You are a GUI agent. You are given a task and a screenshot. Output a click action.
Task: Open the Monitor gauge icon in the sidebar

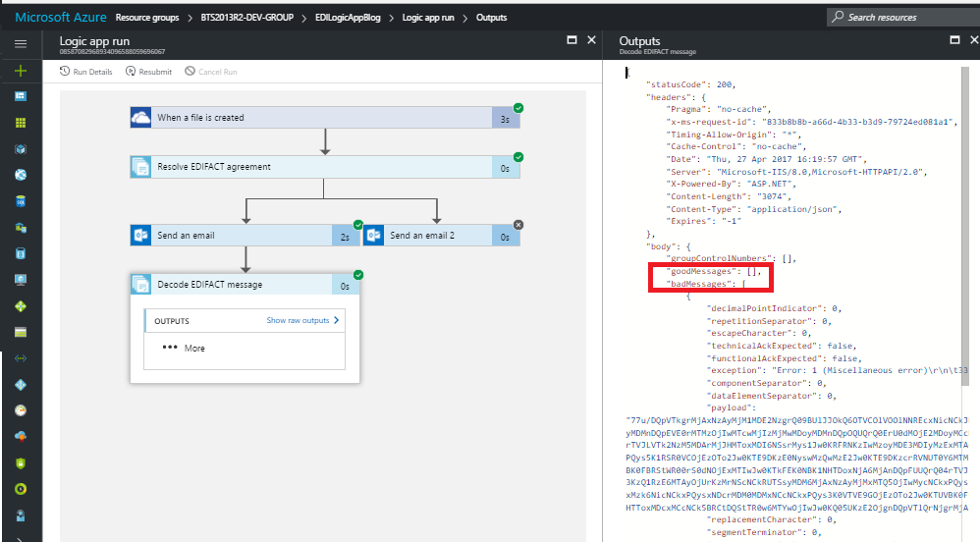(x=21, y=410)
